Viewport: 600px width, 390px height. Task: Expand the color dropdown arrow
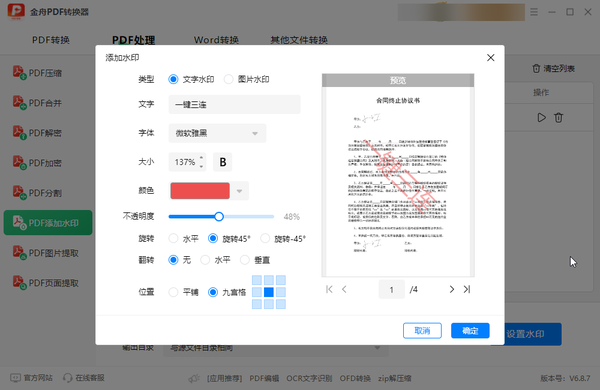(x=240, y=191)
